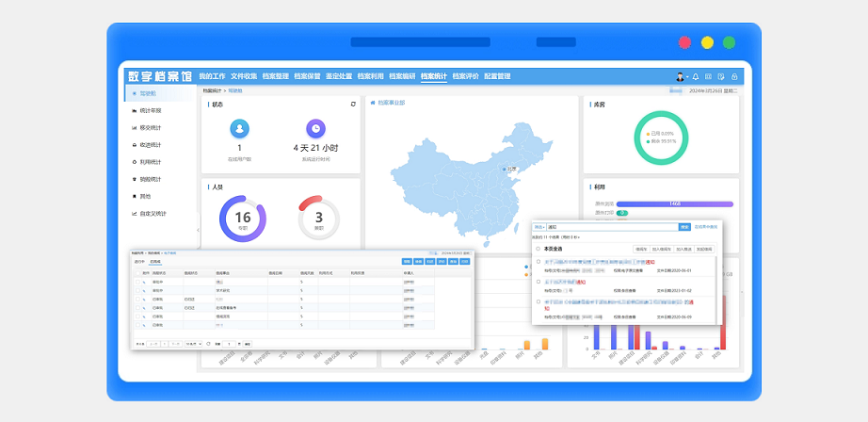Open the notification bell in the header

pos(696,76)
